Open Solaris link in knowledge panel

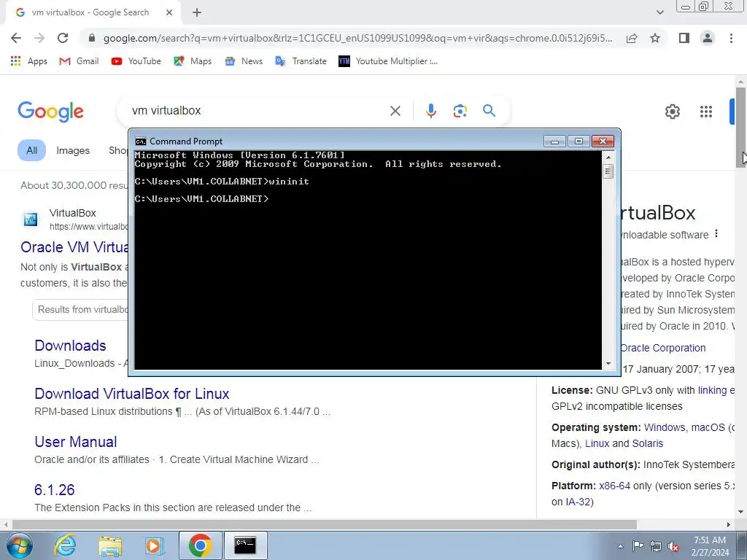pyautogui.click(x=648, y=443)
